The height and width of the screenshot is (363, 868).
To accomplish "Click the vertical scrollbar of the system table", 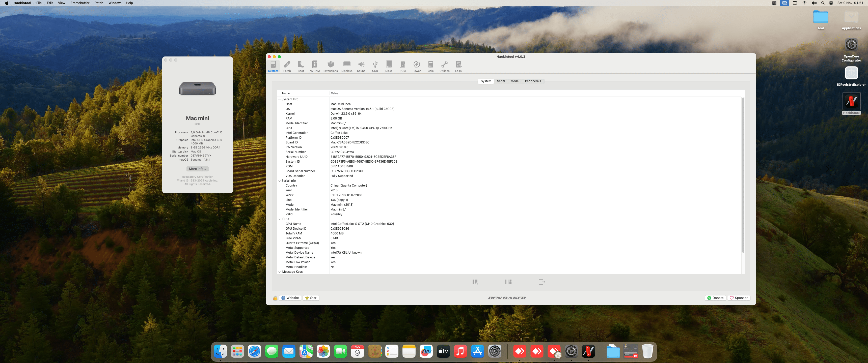I will click(743, 175).
